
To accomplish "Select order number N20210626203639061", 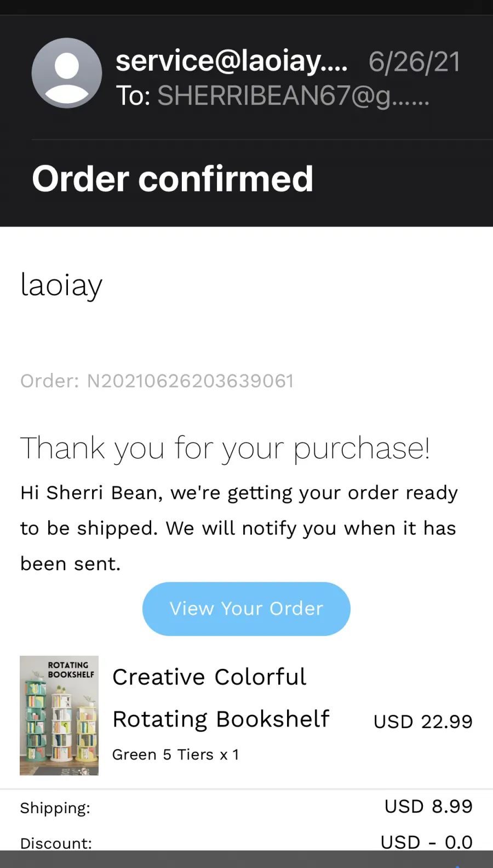I will [x=190, y=381].
